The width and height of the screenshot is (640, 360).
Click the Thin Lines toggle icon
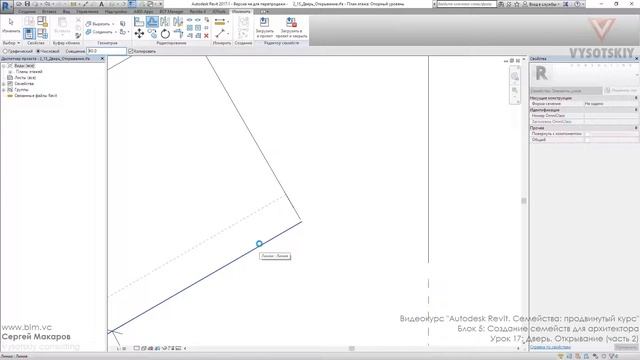click(x=132, y=4)
